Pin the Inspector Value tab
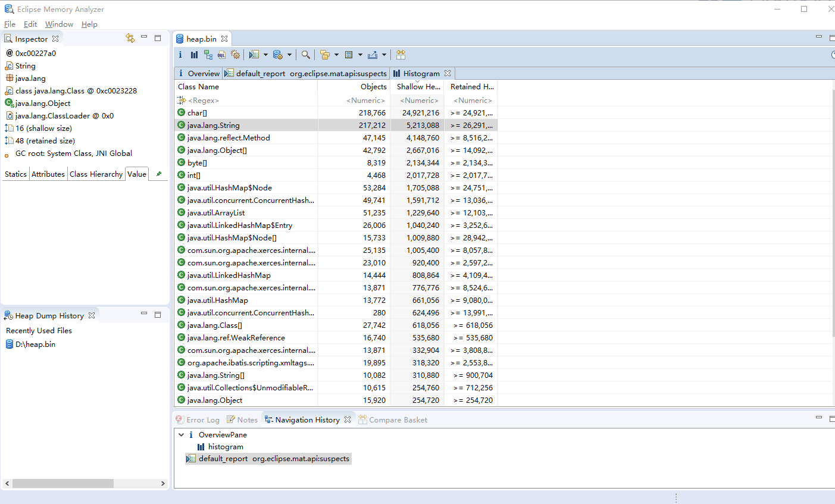Image resolution: width=835 pixels, height=504 pixels. (x=158, y=174)
